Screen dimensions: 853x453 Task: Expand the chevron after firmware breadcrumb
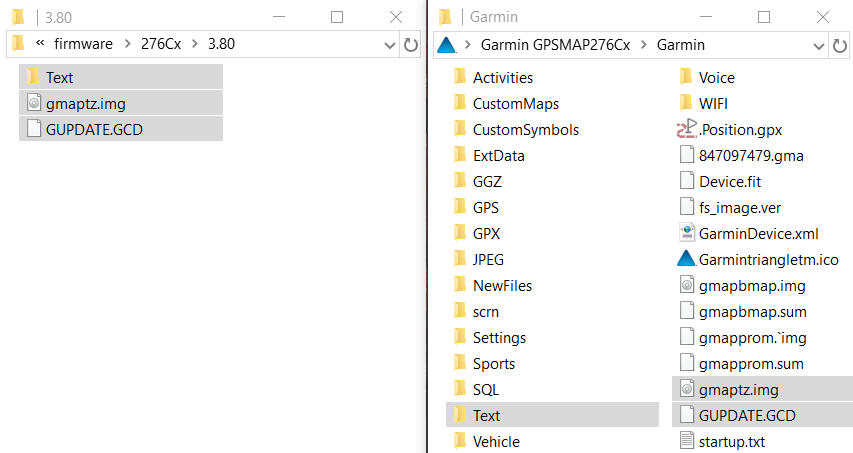click(x=128, y=44)
